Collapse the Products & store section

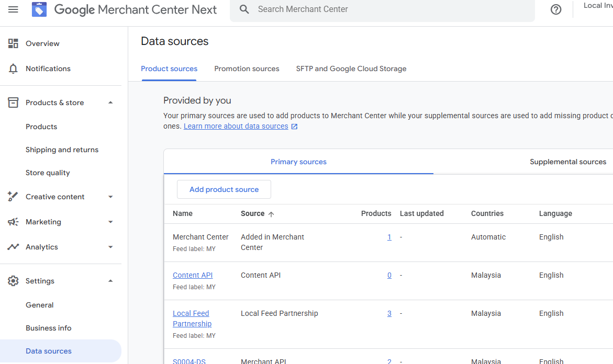(x=110, y=103)
